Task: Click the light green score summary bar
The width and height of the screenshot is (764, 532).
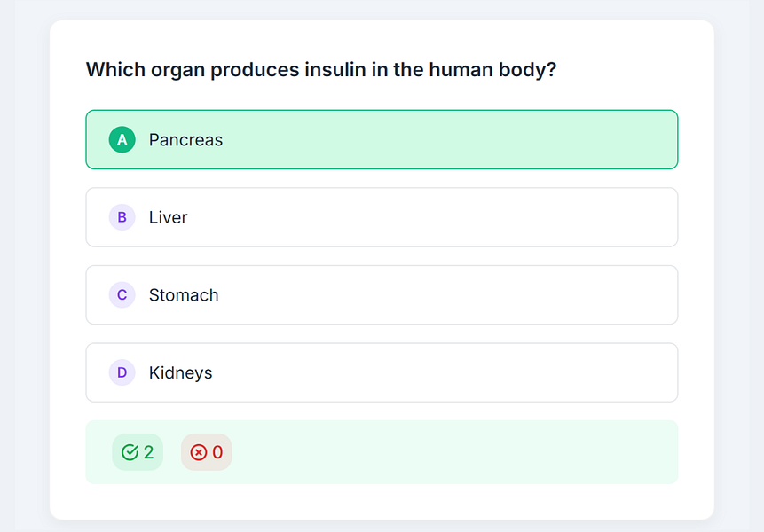Action: point(444,452)
